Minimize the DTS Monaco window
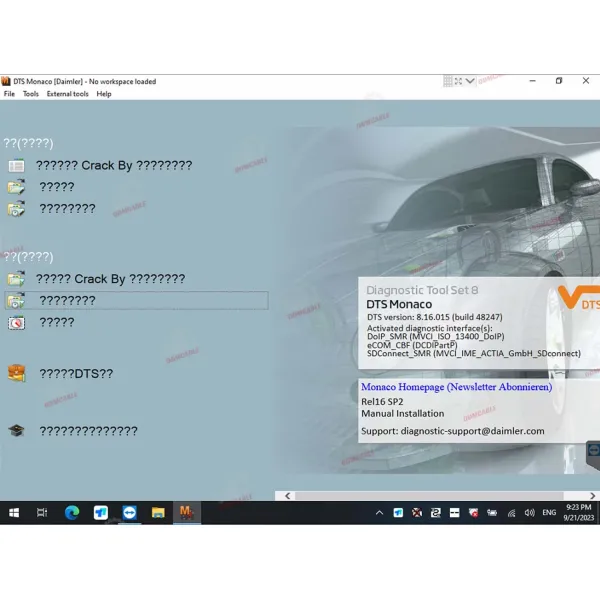 pos(532,81)
